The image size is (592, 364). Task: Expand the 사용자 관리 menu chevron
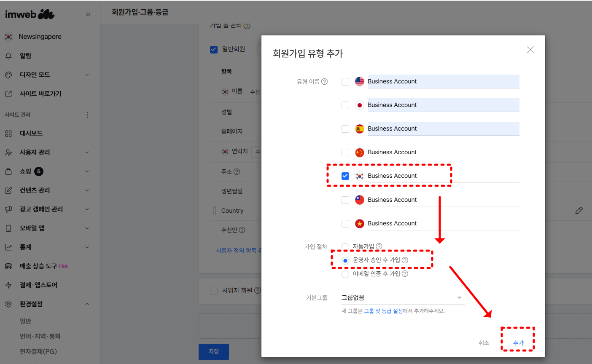(x=87, y=152)
